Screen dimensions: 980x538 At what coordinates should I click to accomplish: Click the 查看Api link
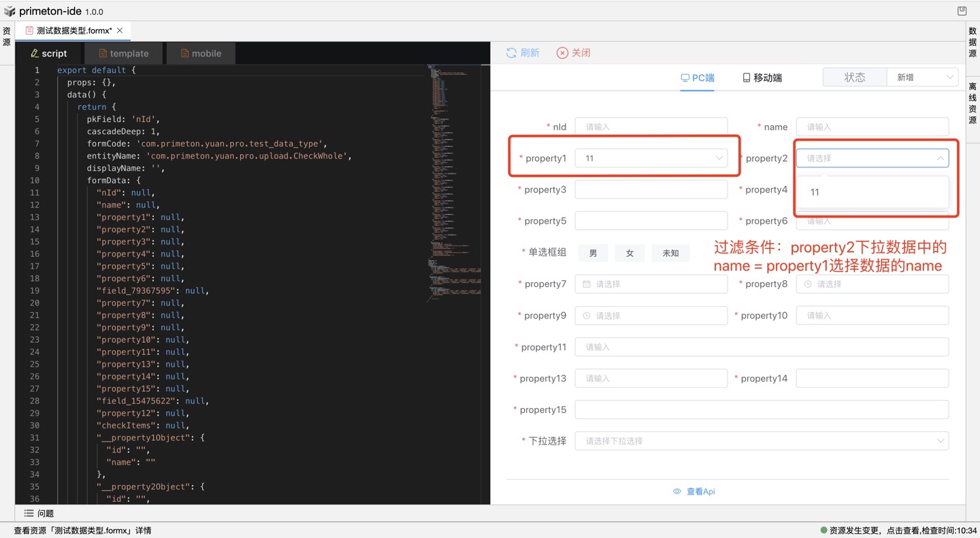tap(700, 491)
